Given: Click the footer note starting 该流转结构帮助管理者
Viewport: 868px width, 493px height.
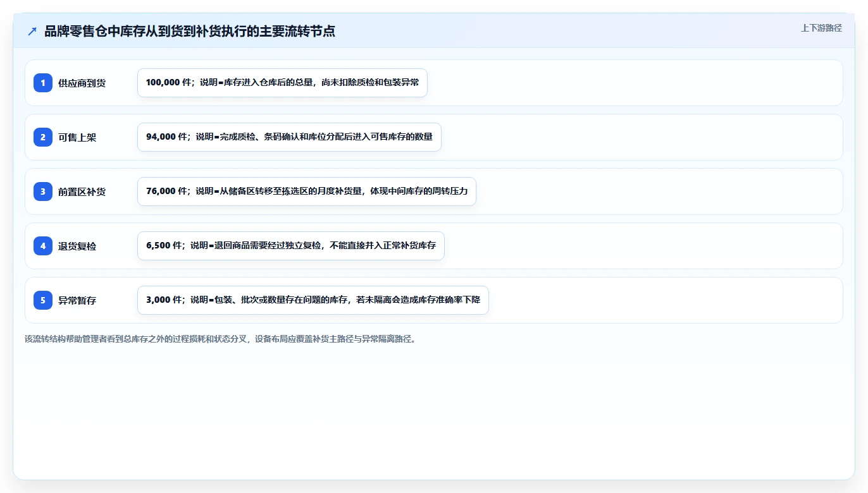Looking at the screenshot, I should [x=220, y=339].
